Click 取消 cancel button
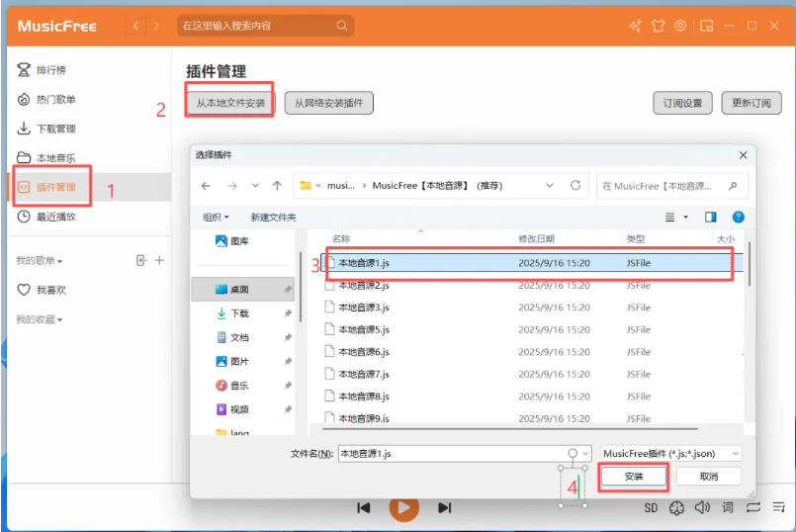 click(x=709, y=477)
